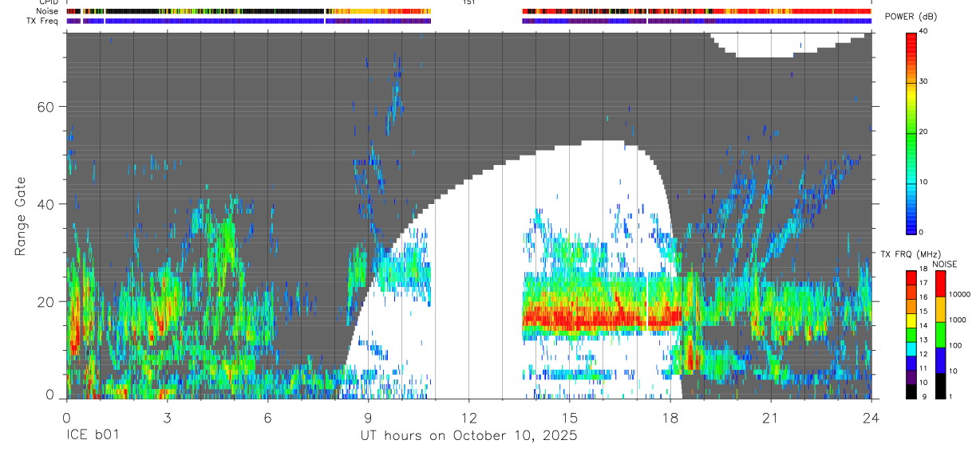This screenshot has height=452, width=980.
Task: Click the green middle of power colorbar
Action: [x=911, y=132]
